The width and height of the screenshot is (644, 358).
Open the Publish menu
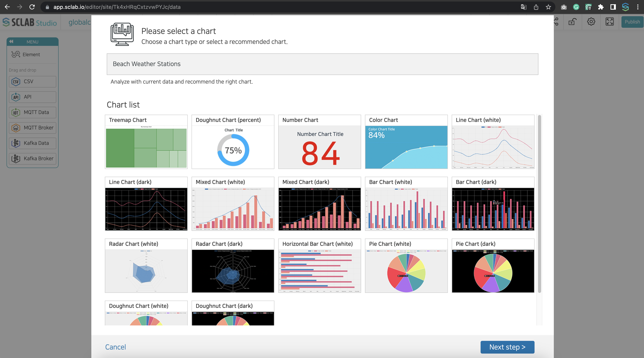tap(632, 22)
